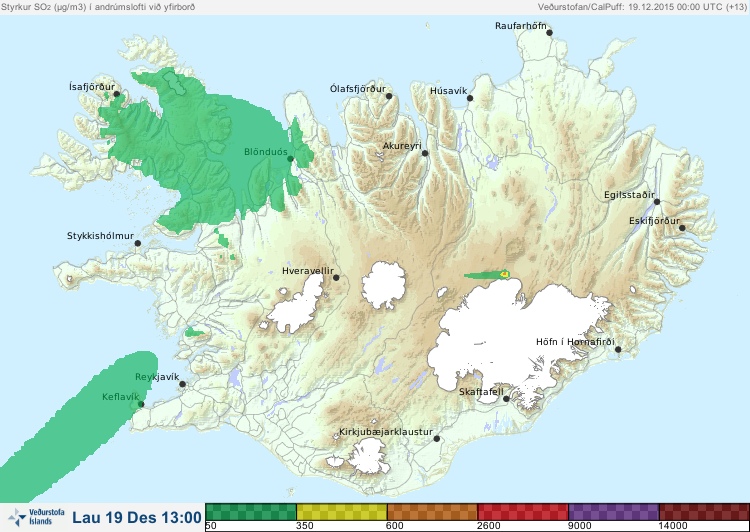Image resolution: width=750 pixels, height=532 pixels.
Task: Click the orange 600 legend swatch
Action: pyautogui.click(x=432, y=512)
